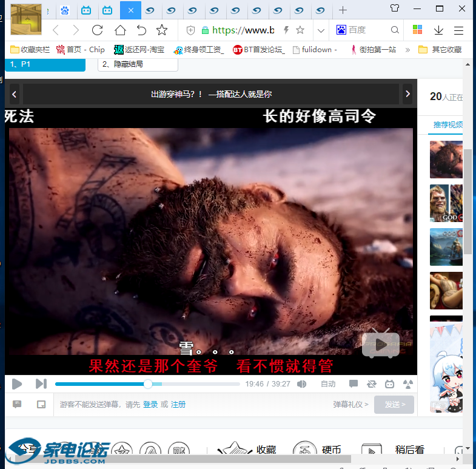The image size is (476, 469).
Task: Mute the player volume
Action: coord(301,384)
